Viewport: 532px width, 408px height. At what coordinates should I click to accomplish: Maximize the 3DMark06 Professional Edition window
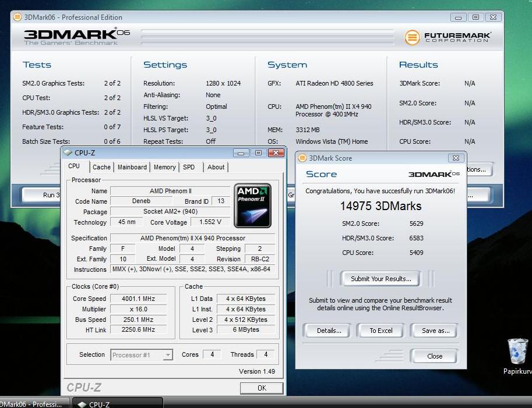coord(475,17)
